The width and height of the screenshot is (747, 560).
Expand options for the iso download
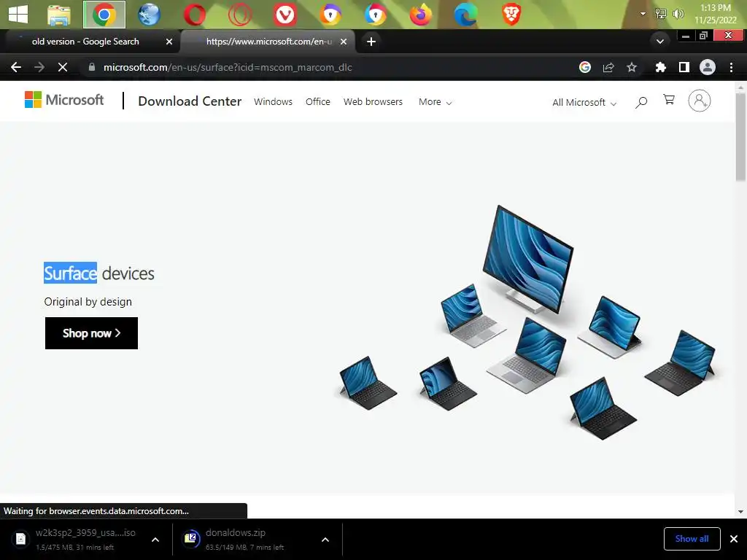coord(155,540)
